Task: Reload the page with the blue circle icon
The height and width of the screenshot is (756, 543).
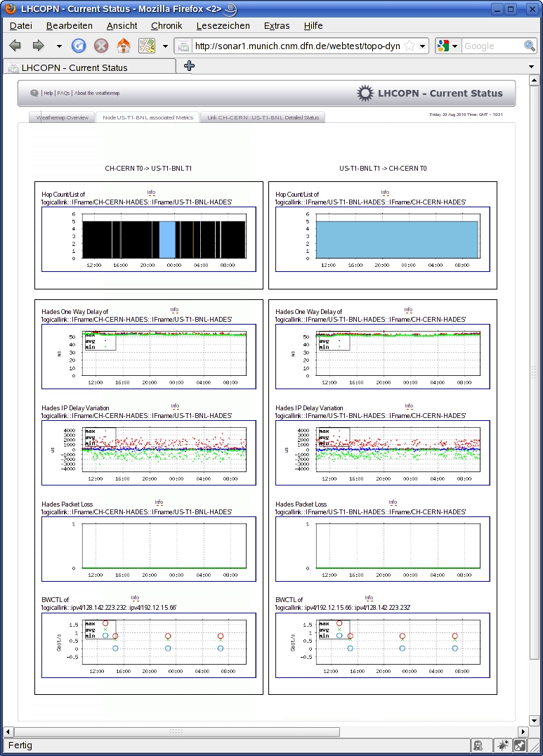Action: coord(79,46)
